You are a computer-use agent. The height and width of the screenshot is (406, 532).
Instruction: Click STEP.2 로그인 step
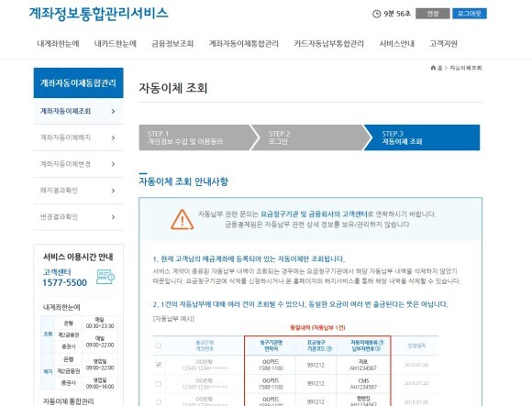(310, 137)
